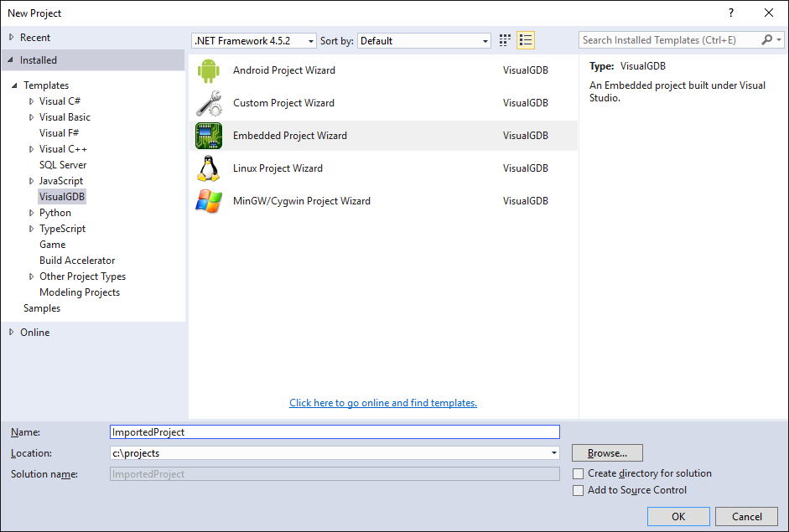The image size is (789, 532).
Task: Click the project Name input field
Action: click(x=335, y=432)
